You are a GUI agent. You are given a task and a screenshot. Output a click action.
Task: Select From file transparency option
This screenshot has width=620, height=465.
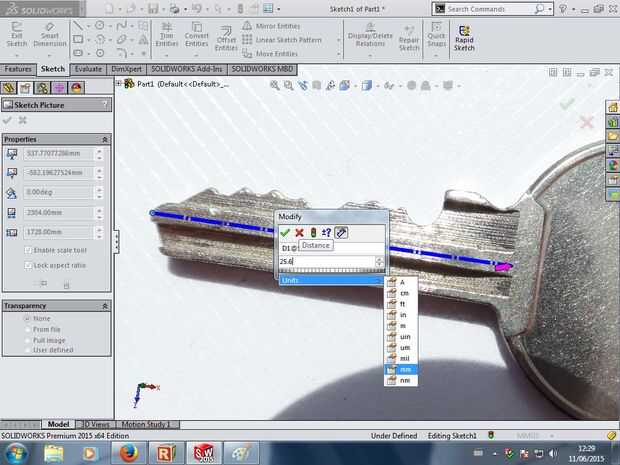click(27, 329)
